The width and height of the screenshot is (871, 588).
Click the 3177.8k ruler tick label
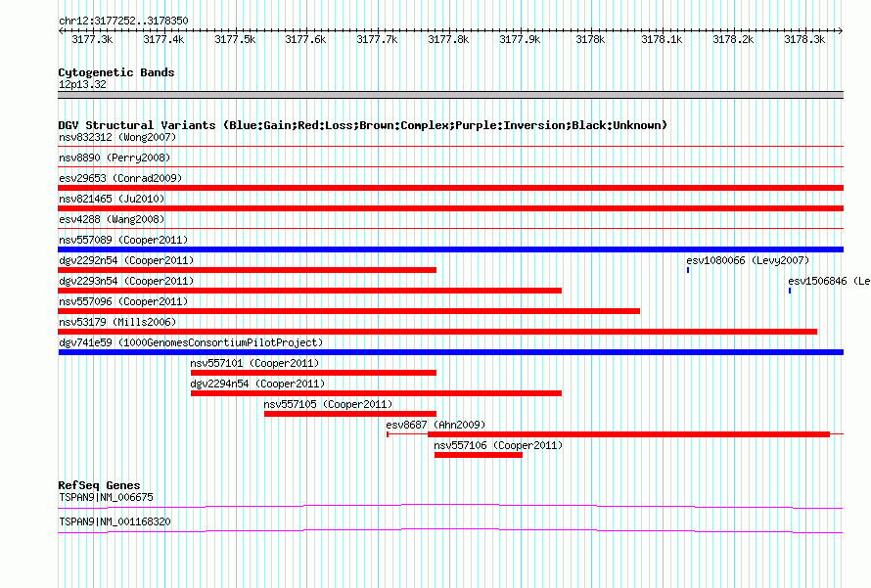click(x=448, y=39)
